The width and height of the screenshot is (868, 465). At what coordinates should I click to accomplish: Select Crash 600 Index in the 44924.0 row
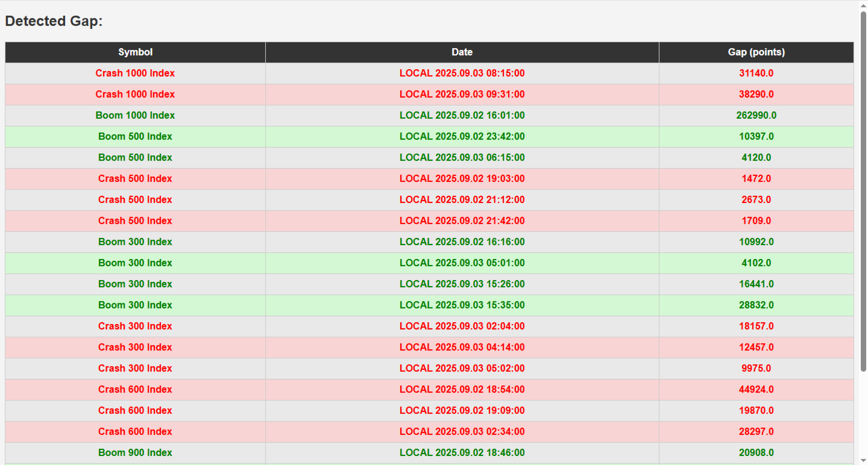tap(135, 390)
